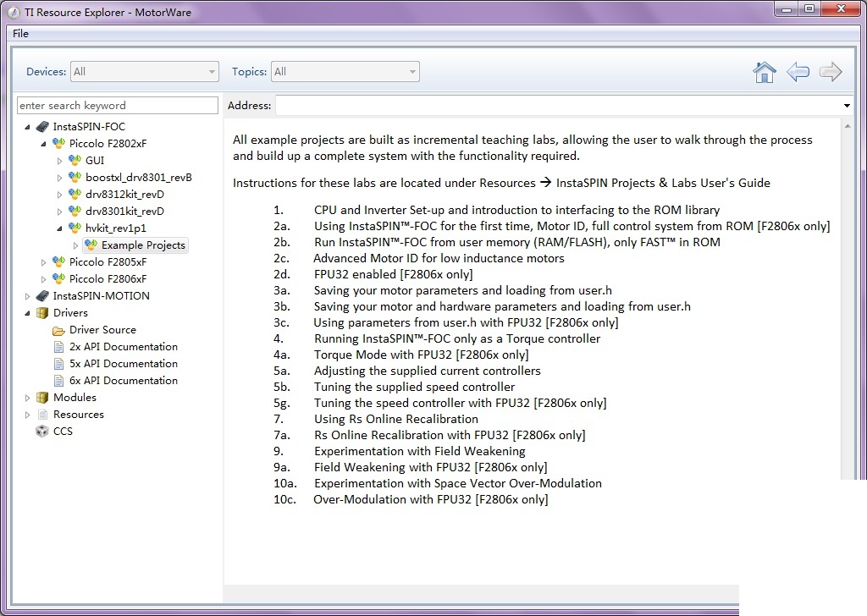Expand the Piccolo F2805xF node
Viewport: 867px width, 616px height.
(44, 262)
